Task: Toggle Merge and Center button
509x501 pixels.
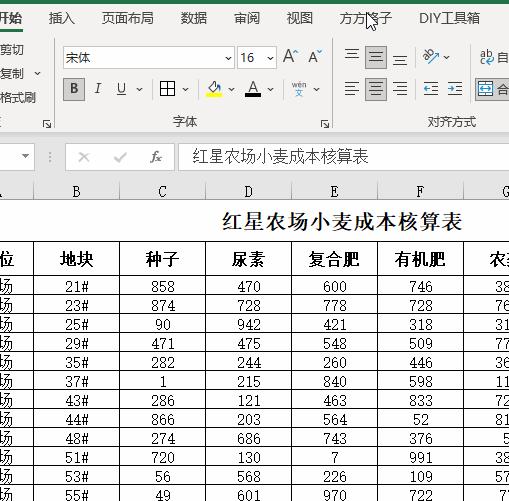Action: 492,89
